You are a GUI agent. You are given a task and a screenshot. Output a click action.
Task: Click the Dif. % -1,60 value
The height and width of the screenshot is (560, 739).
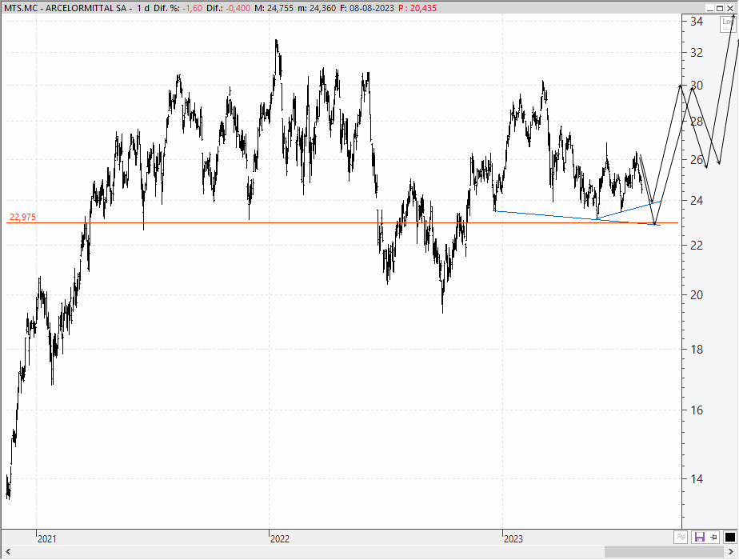pyautogui.click(x=192, y=8)
